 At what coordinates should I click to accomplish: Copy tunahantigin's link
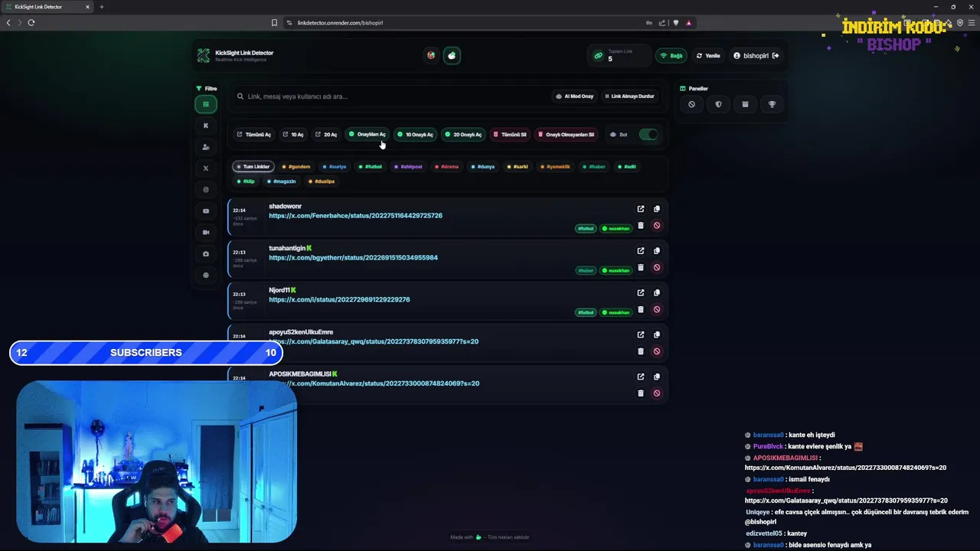[x=657, y=251]
